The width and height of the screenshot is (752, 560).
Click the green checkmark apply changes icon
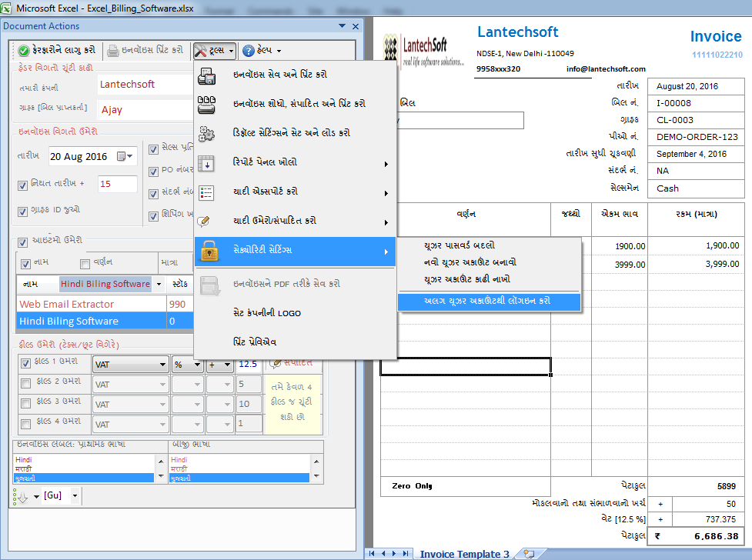click(x=24, y=50)
